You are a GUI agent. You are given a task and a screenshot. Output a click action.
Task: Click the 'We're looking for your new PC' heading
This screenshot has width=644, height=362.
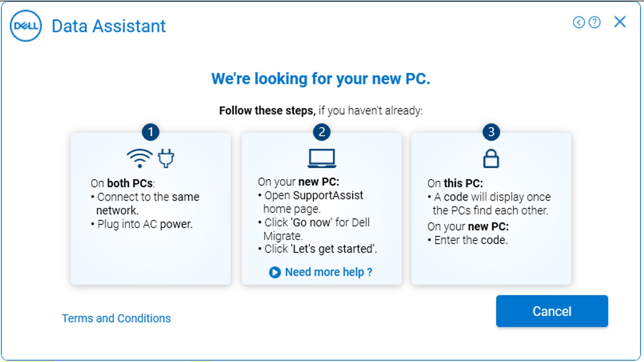pyautogui.click(x=321, y=79)
